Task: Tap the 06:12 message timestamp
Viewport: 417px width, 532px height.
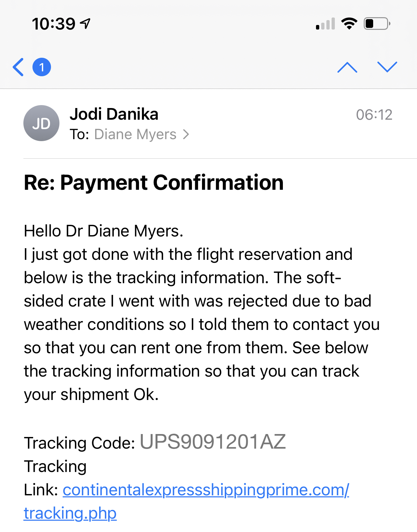Action: (x=374, y=115)
